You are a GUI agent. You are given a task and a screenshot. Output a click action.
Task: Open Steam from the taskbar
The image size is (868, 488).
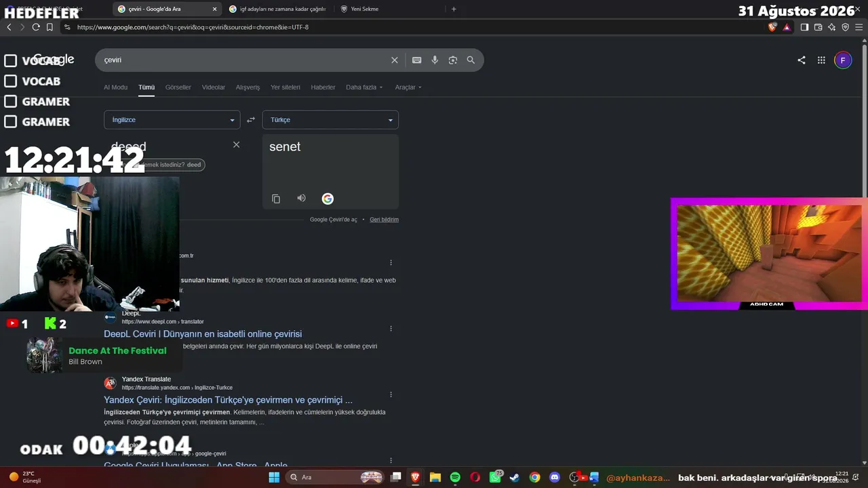[515, 477]
